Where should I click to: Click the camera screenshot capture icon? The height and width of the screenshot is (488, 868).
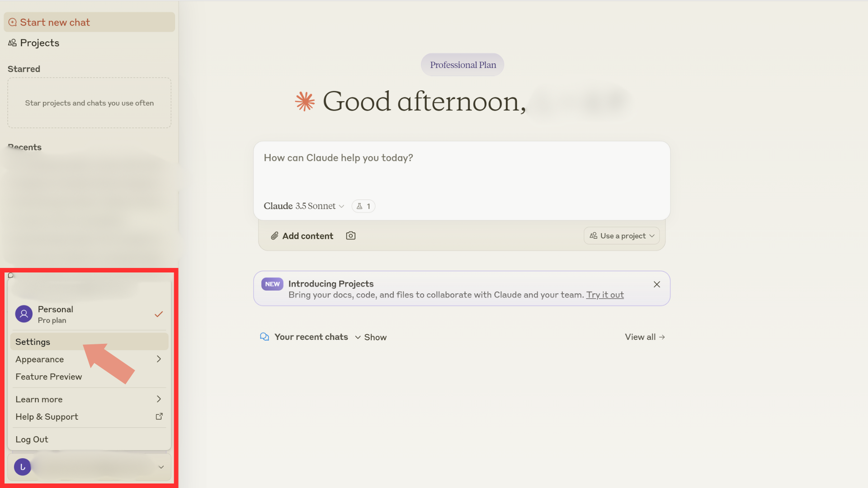pyautogui.click(x=351, y=236)
